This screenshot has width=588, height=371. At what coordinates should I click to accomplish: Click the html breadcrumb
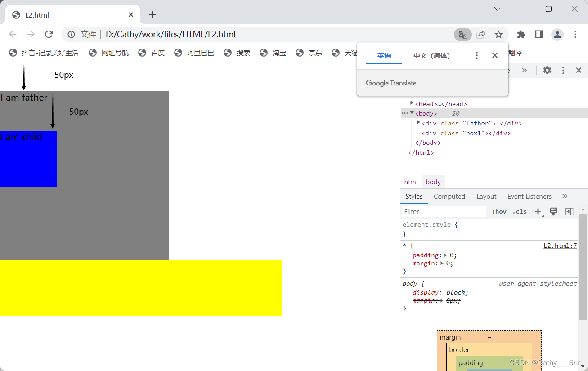[x=411, y=182]
